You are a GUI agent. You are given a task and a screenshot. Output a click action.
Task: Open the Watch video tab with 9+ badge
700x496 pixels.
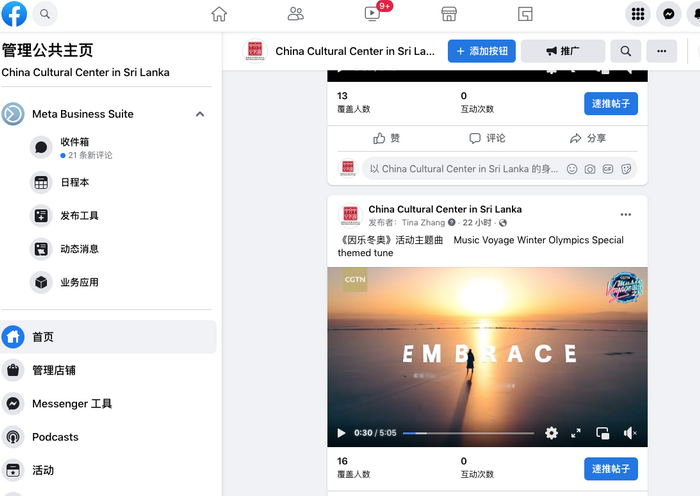click(x=374, y=13)
